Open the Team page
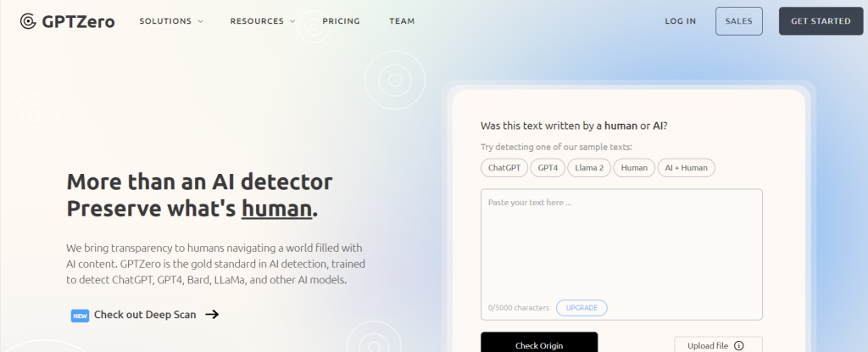The width and height of the screenshot is (868, 352). [402, 21]
